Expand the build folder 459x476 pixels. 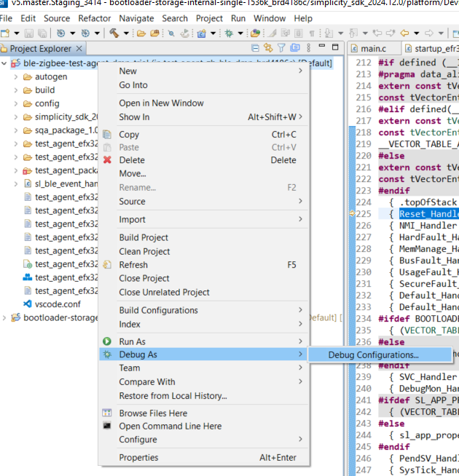[x=16, y=90]
